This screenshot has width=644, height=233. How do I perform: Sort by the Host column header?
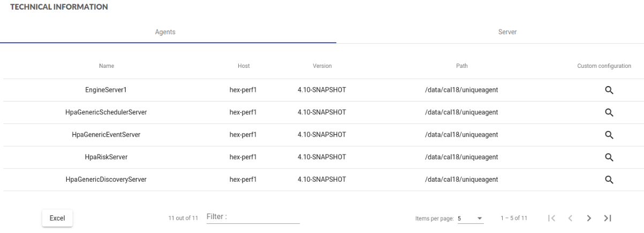coord(244,66)
